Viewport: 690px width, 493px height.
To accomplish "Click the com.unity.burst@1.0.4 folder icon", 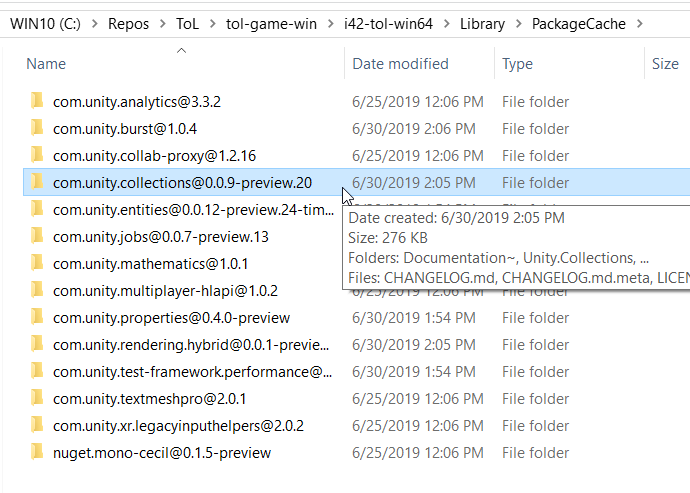I will (38, 128).
